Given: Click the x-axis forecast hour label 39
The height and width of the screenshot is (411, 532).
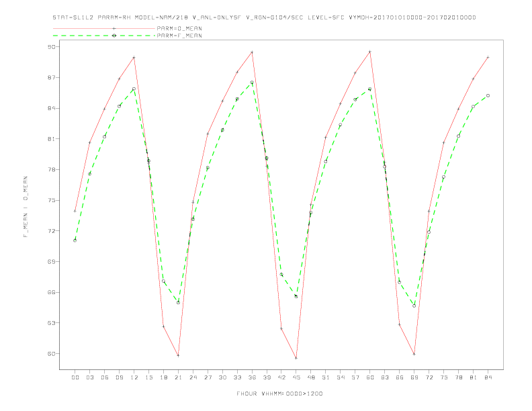Looking at the screenshot, I should (267, 377).
